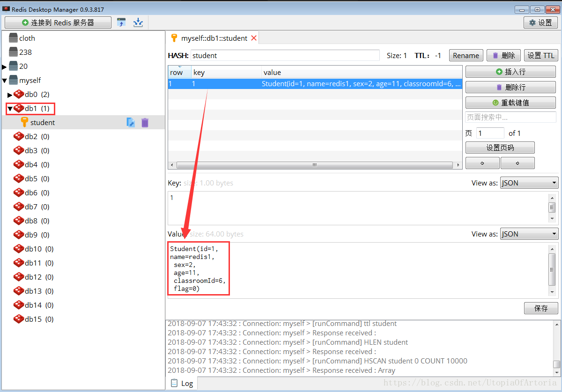Click the next page arrow button
Viewport: 562px width, 392px height.
[x=518, y=163]
